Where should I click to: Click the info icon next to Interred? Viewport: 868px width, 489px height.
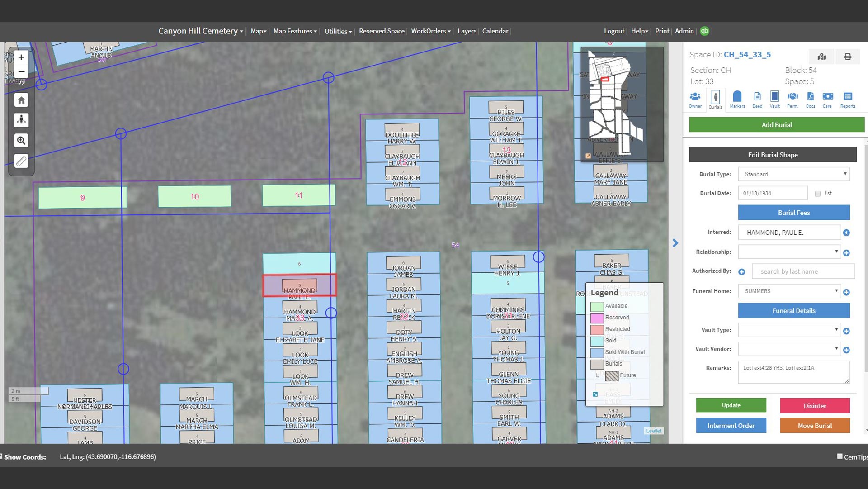pyautogui.click(x=846, y=233)
